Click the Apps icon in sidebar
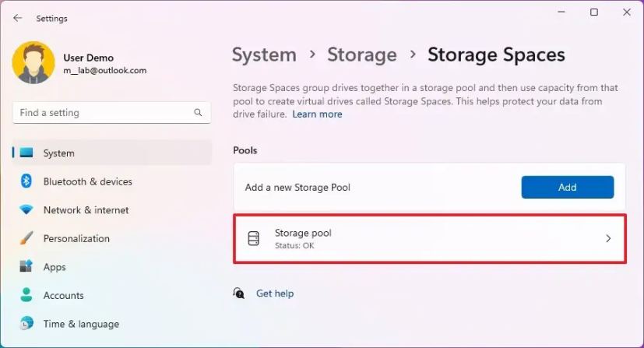The height and width of the screenshot is (348, 644). click(26, 267)
